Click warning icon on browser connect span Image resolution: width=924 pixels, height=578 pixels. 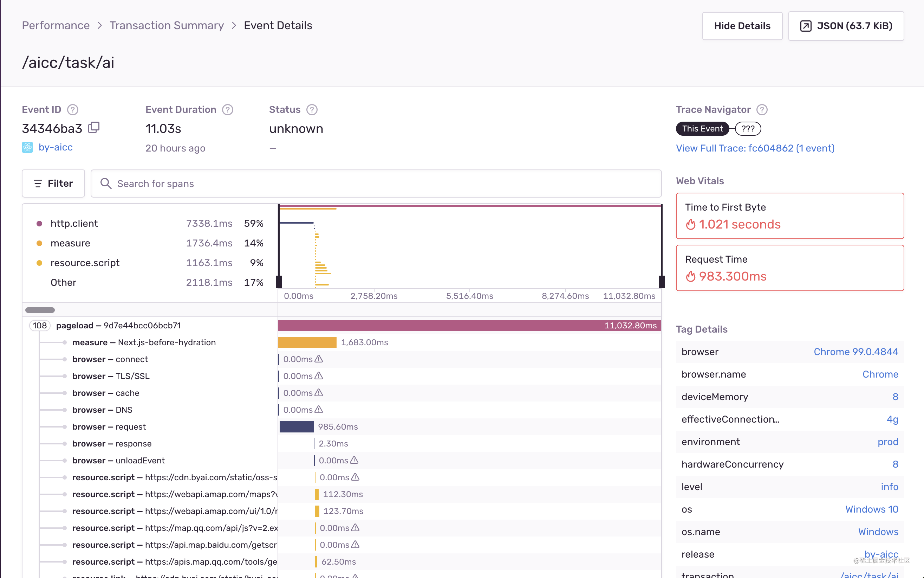pos(319,359)
